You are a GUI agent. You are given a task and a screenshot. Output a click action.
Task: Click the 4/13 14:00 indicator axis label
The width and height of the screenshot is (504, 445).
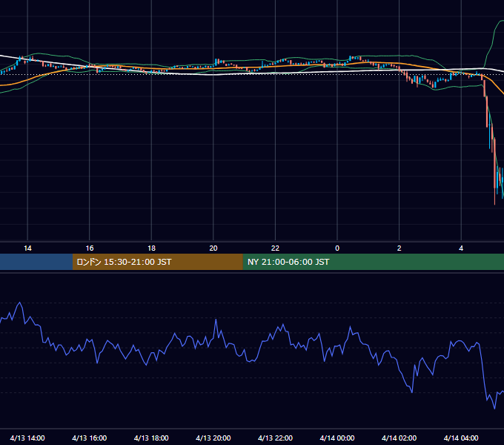pos(27,438)
